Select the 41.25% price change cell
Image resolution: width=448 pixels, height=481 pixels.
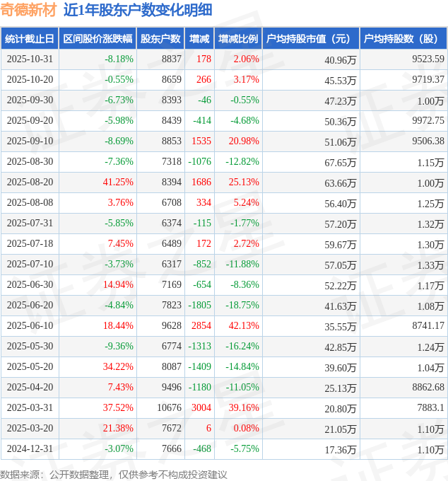119,182
